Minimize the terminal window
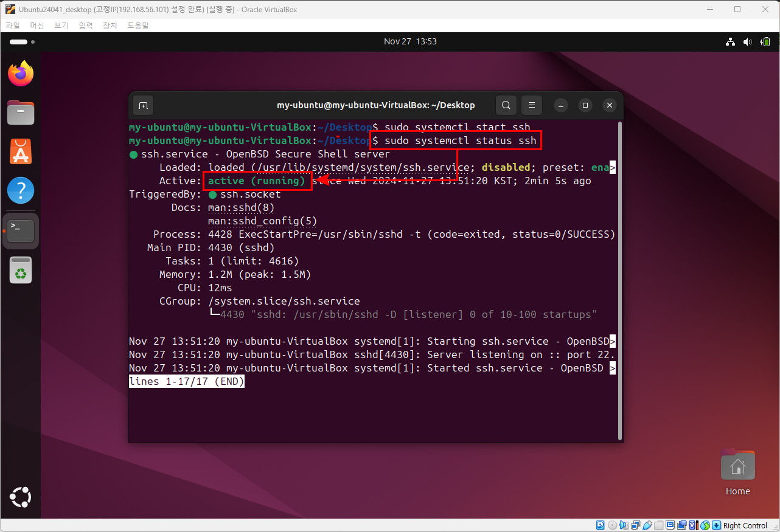The width and height of the screenshot is (780, 532). [561, 105]
